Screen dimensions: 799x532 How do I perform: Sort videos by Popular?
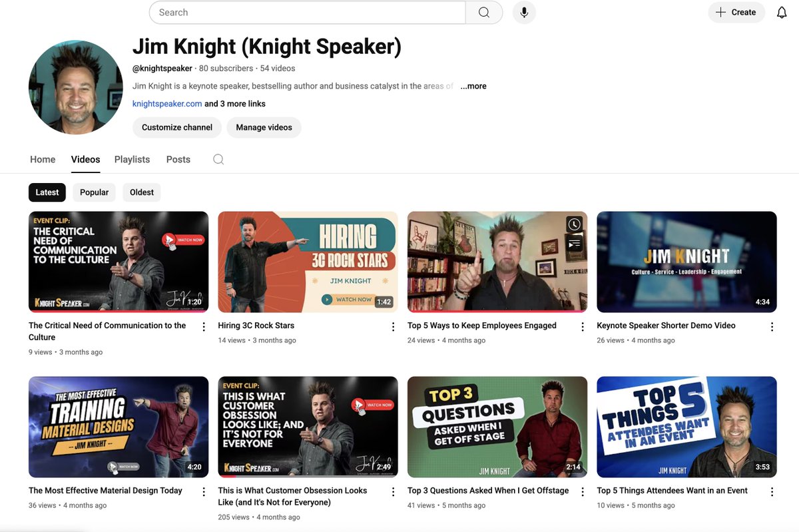click(x=94, y=192)
